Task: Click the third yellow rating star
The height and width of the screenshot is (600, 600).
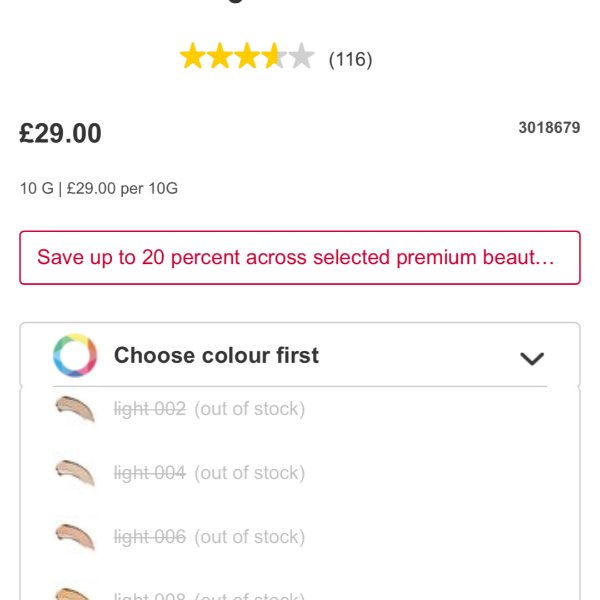Action: tap(247, 56)
